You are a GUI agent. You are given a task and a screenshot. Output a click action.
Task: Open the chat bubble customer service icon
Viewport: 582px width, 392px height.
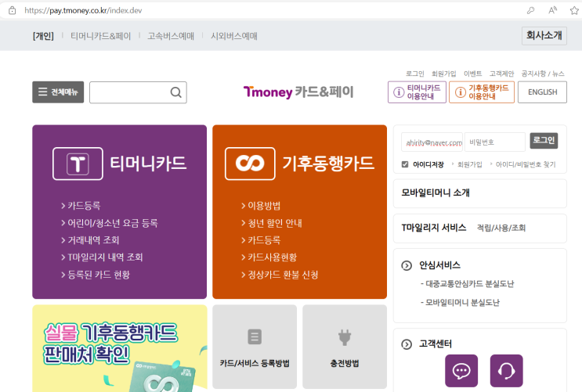(x=461, y=371)
